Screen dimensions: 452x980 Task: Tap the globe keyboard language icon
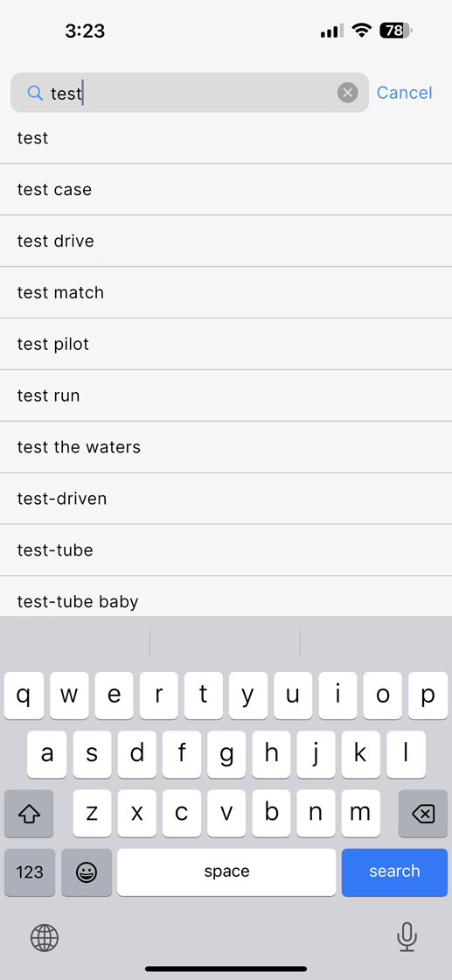point(45,937)
